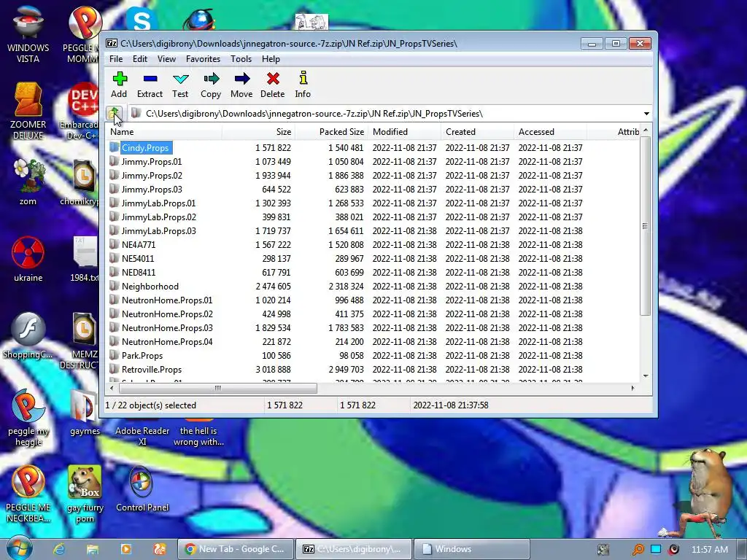Click the vertical scrollbar thumb
This screenshot has width=747, height=560.
(645, 226)
